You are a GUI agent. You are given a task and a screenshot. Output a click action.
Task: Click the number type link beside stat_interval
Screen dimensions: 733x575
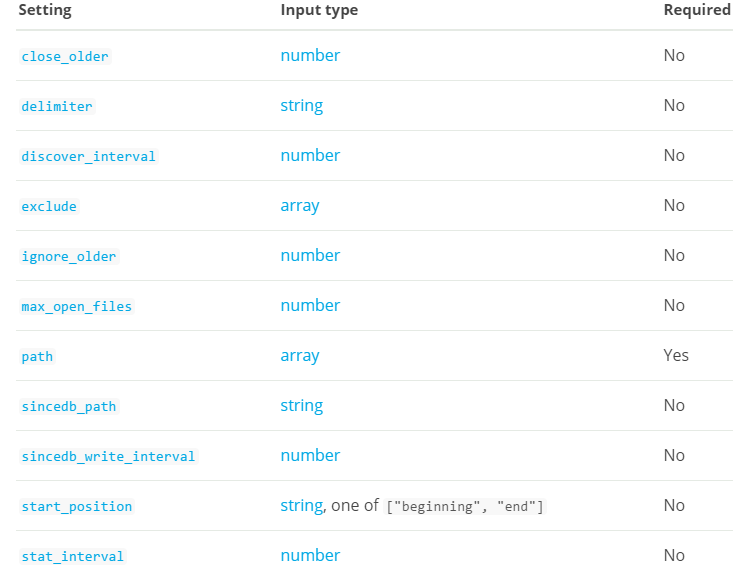(310, 556)
